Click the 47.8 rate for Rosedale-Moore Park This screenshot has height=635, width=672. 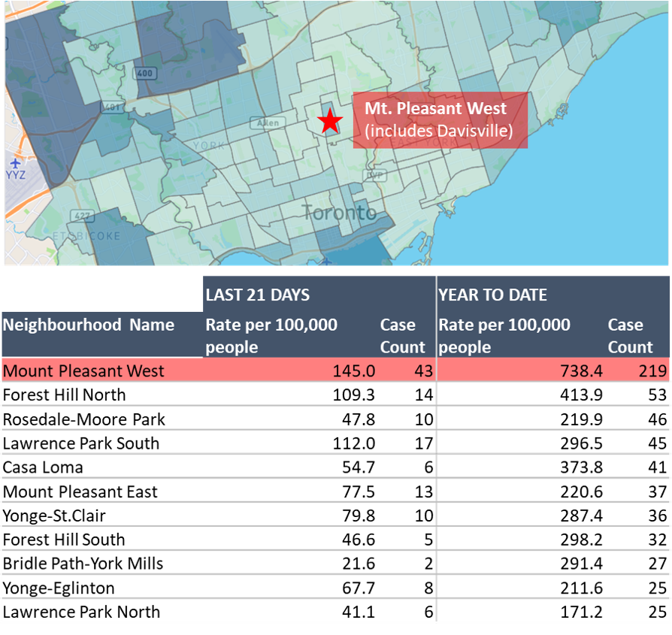point(359,419)
